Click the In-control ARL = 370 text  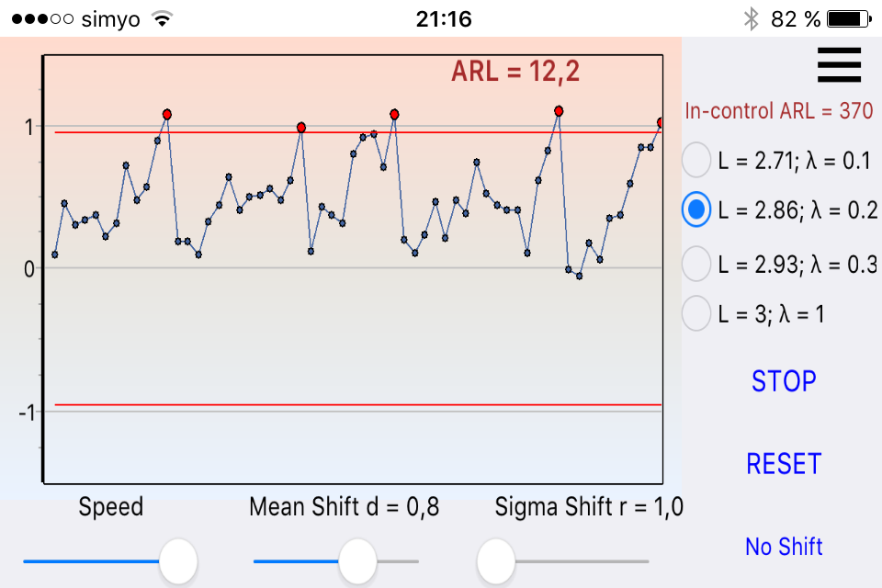(x=778, y=110)
